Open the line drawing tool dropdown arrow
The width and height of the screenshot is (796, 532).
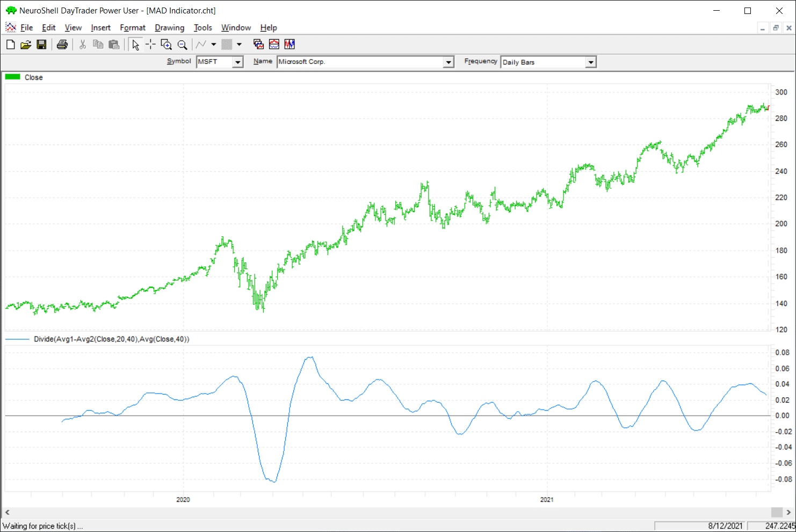pyautogui.click(x=214, y=45)
